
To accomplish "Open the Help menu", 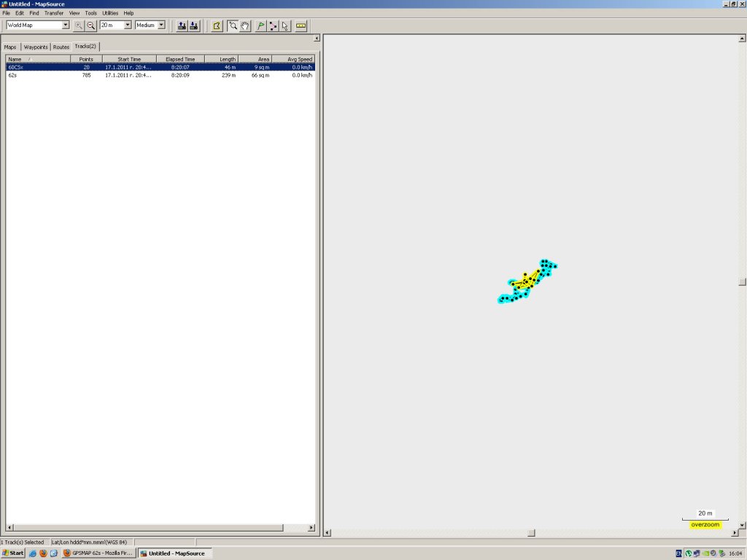I will pyautogui.click(x=128, y=13).
